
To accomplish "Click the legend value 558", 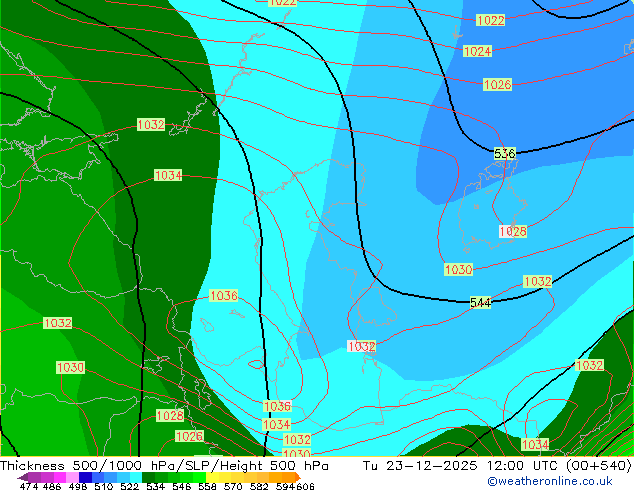I will [207, 486].
